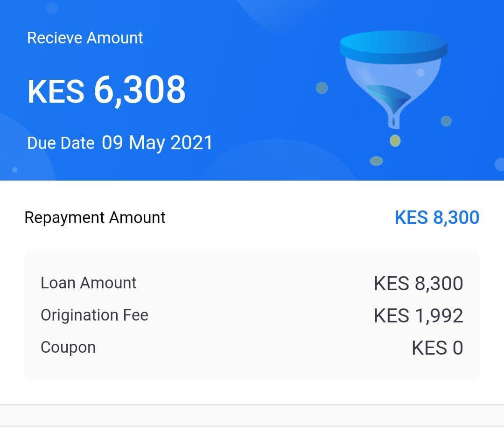Tap the Due Date label
The height and width of the screenshot is (447, 504).
[x=61, y=143]
